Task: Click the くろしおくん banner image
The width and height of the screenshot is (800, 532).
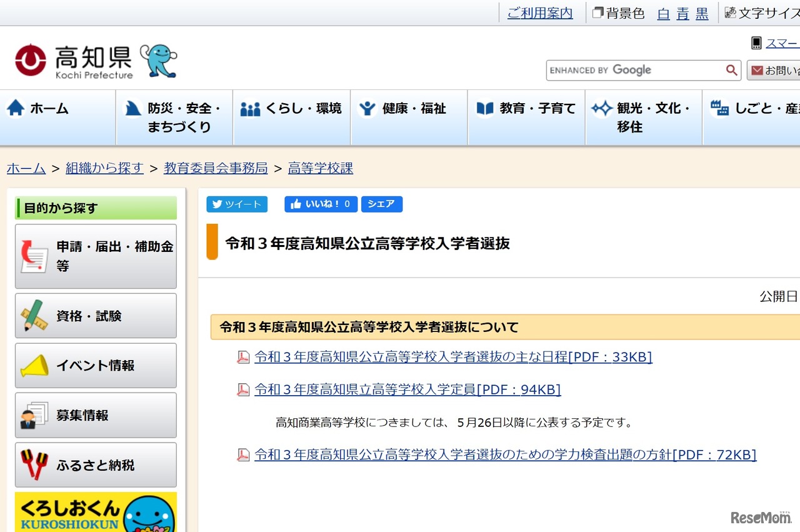Action: pyautogui.click(x=96, y=512)
